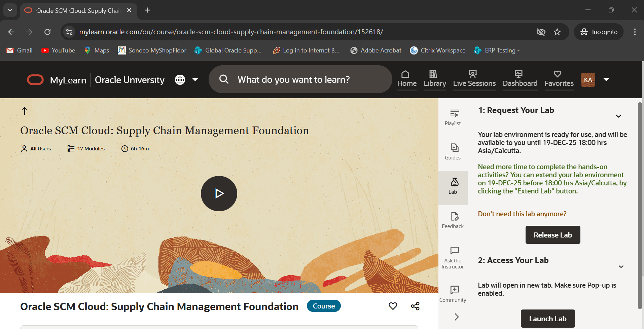The width and height of the screenshot is (644, 329).
Task: View site information icon in address bar
Action: pyautogui.click(x=69, y=32)
